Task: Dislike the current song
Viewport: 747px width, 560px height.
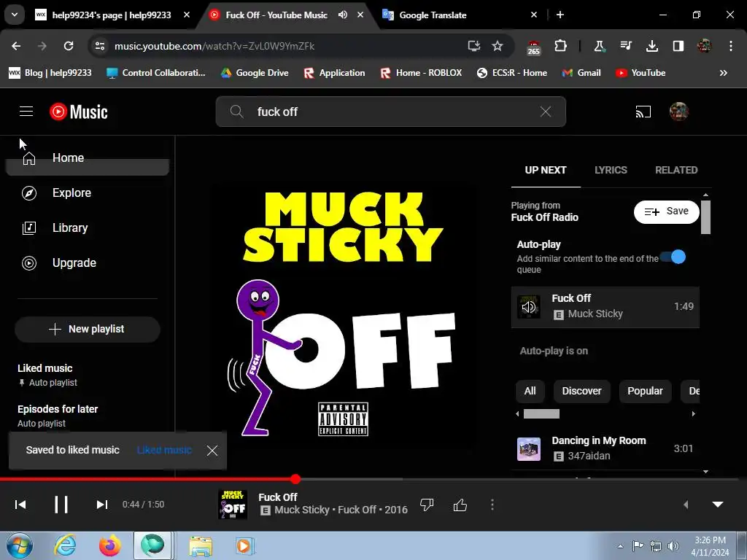Action: point(427,505)
